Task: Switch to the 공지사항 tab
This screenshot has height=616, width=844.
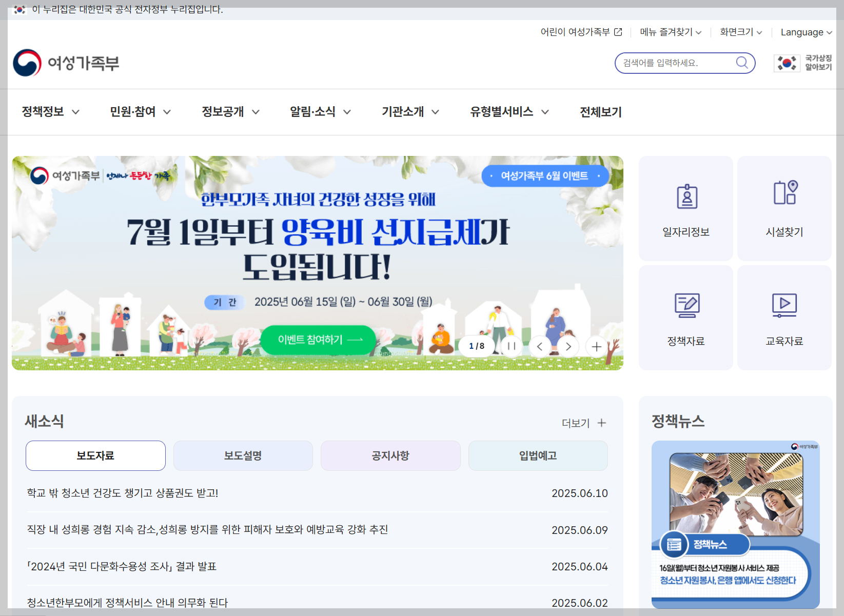Action: click(x=390, y=455)
